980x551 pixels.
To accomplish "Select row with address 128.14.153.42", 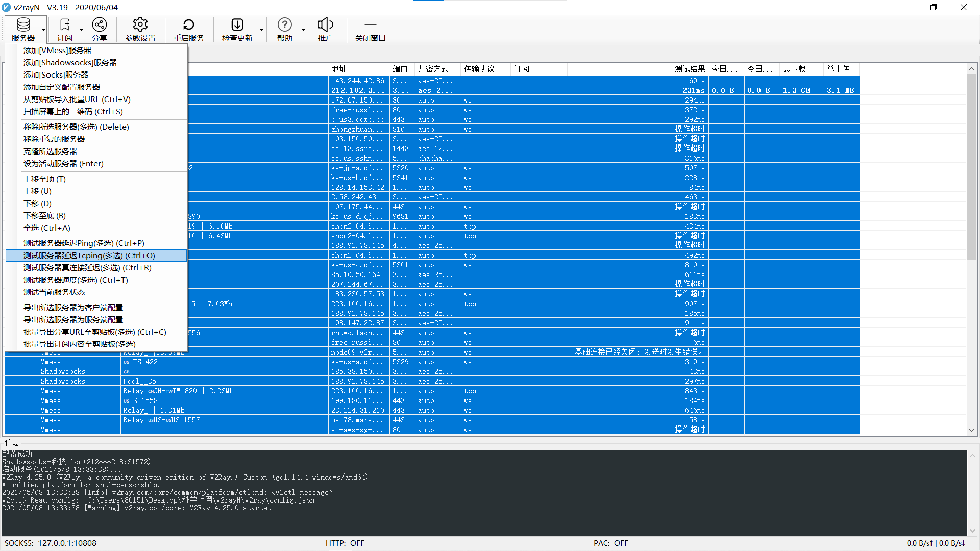I will tap(432, 187).
